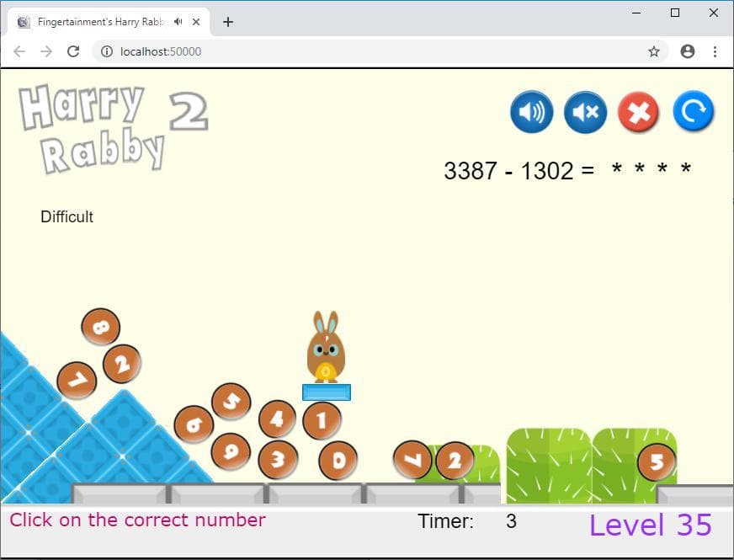
Task: Bookmark this page with the star
Action: 654,51
